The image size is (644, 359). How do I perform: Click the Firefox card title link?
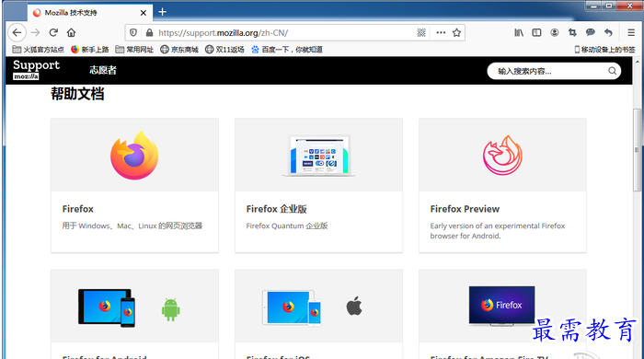(77, 209)
